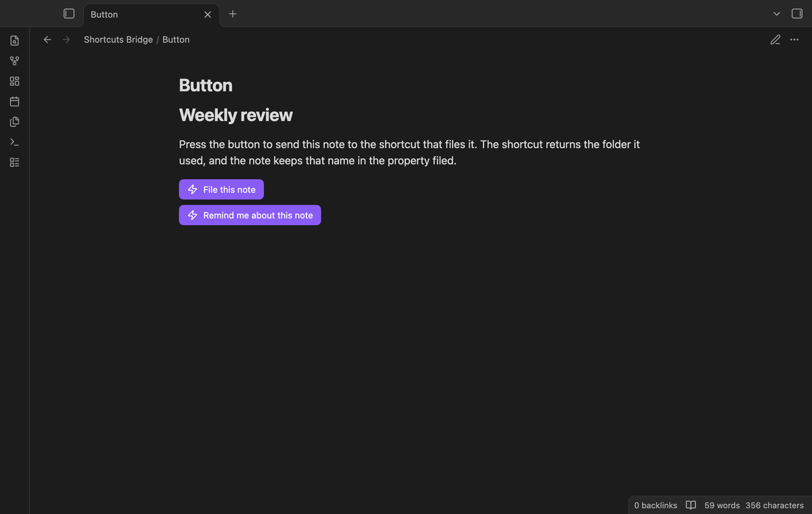Open the 0 backlinks status item
This screenshot has width=812, height=514.
pyautogui.click(x=656, y=505)
